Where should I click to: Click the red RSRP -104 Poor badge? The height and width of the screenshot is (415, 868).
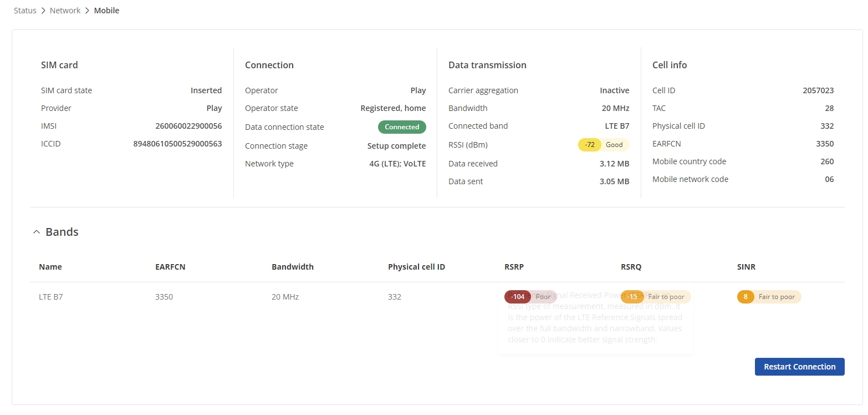[x=530, y=297]
